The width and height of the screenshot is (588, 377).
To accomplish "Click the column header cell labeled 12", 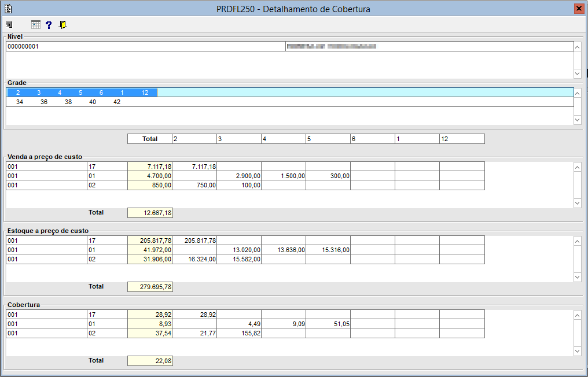I will tap(462, 139).
